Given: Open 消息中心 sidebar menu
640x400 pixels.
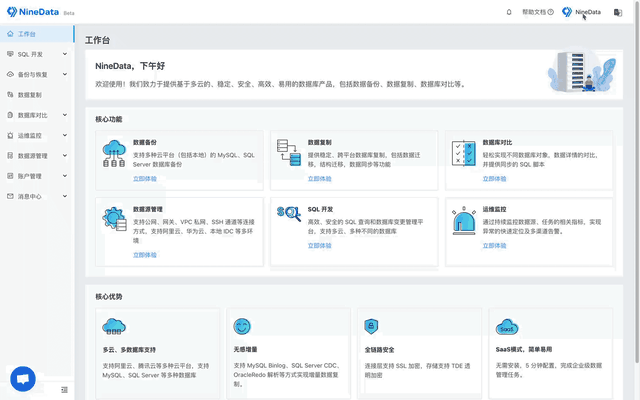Looking at the screenshot, I should click(x=37, y=197).
